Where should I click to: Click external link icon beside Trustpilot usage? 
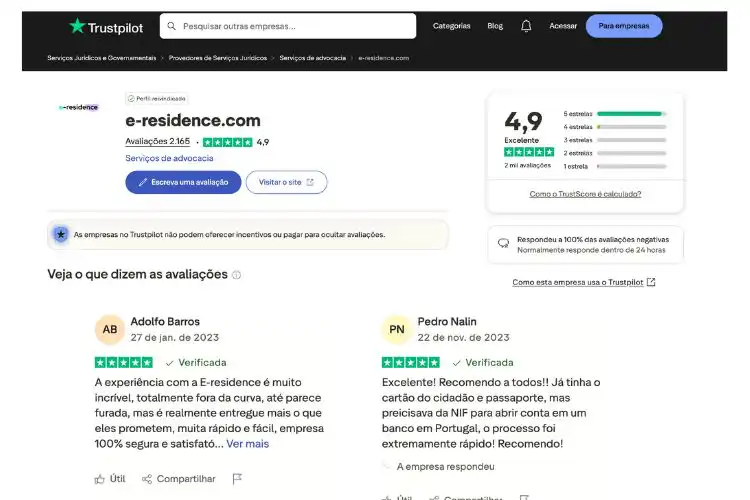[651, 282]
